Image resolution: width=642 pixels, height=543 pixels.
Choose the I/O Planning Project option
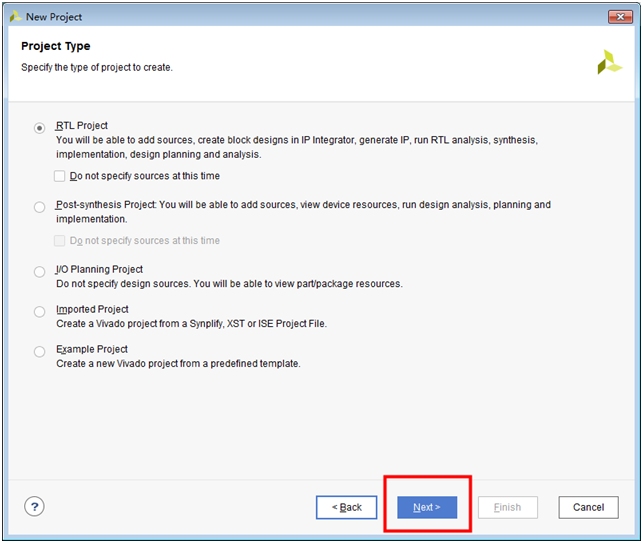39,272
